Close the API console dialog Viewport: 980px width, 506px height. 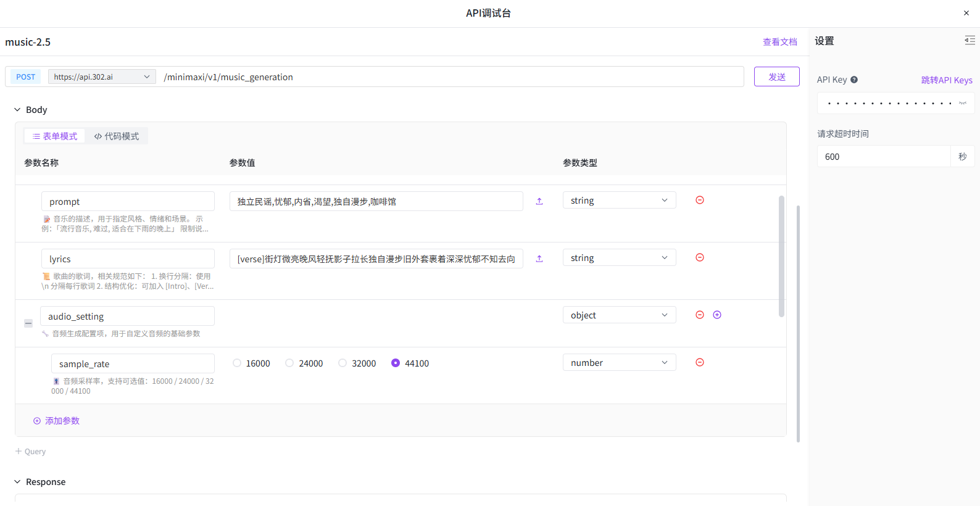966,13
